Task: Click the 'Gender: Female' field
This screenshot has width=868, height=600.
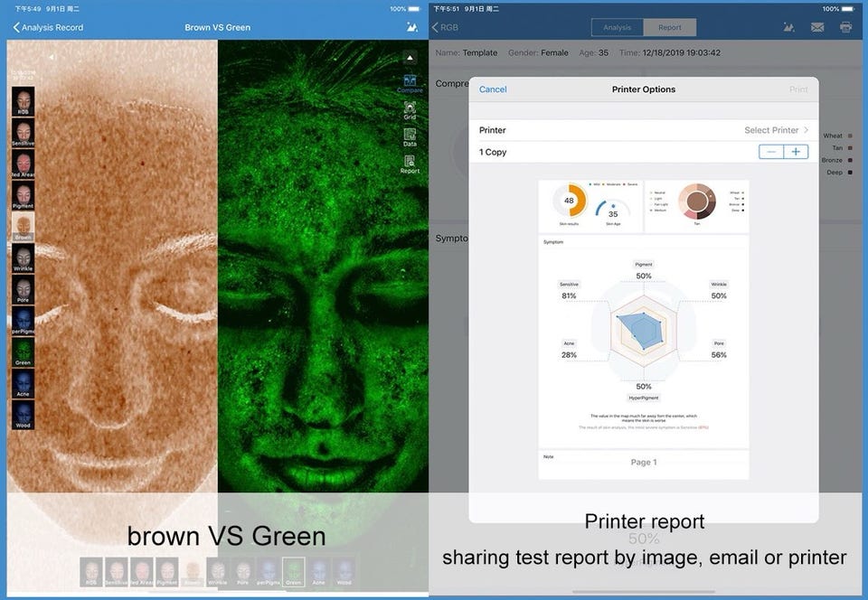Action: coord(538,52)
